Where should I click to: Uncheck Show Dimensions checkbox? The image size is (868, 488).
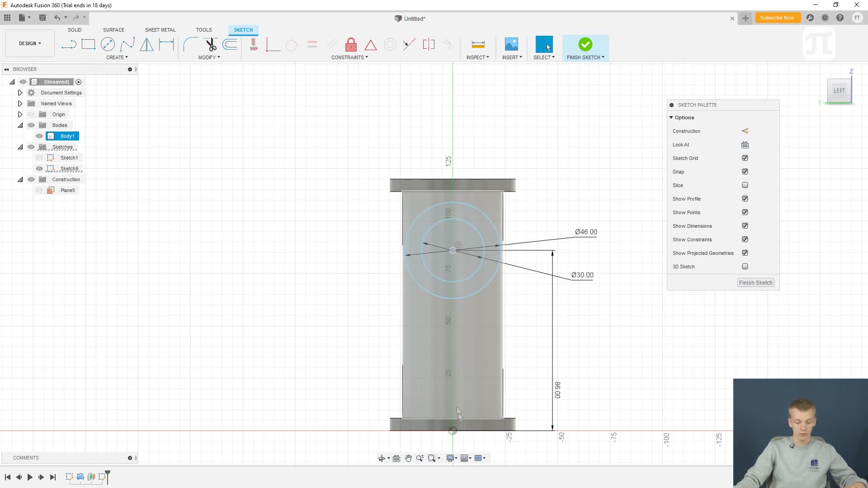point(745,226)
